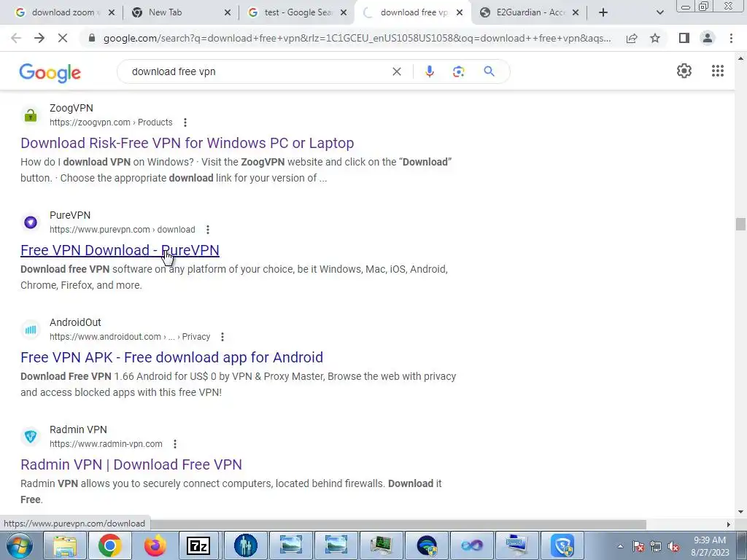Open File Explorer from taskbar
Viewport: 747px width, 560px height.
[x=65, y=545]
